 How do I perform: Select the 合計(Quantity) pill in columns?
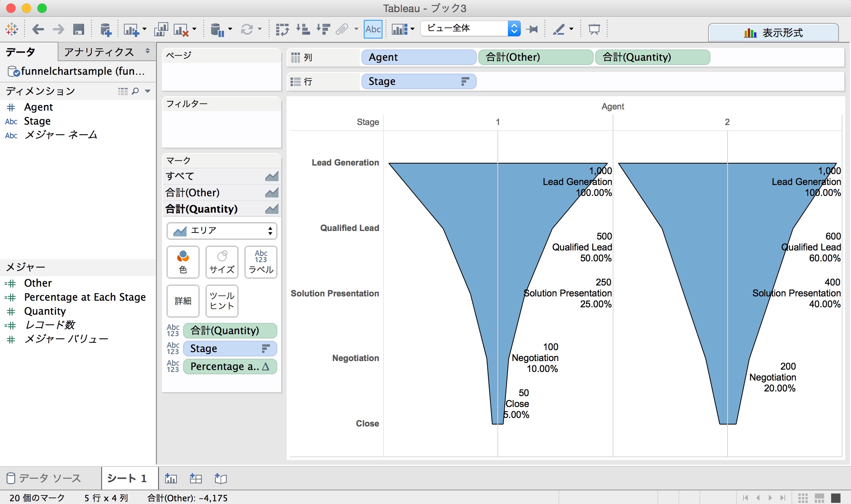coord(652,57)
